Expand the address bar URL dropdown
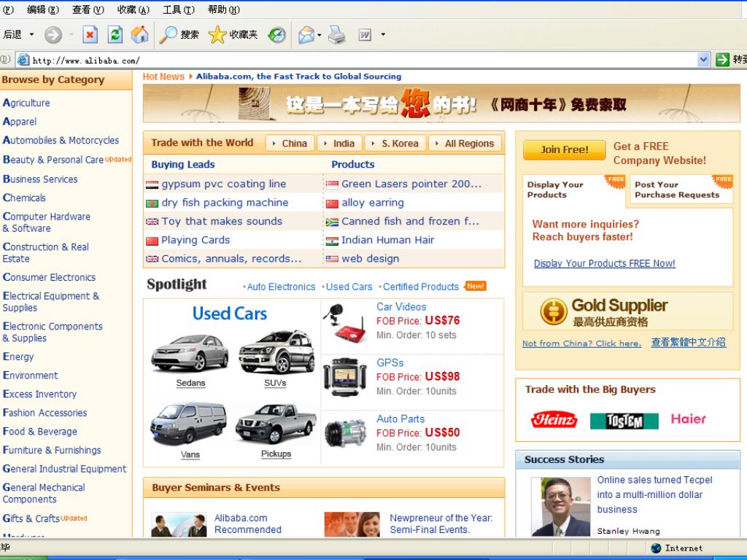 703,60
